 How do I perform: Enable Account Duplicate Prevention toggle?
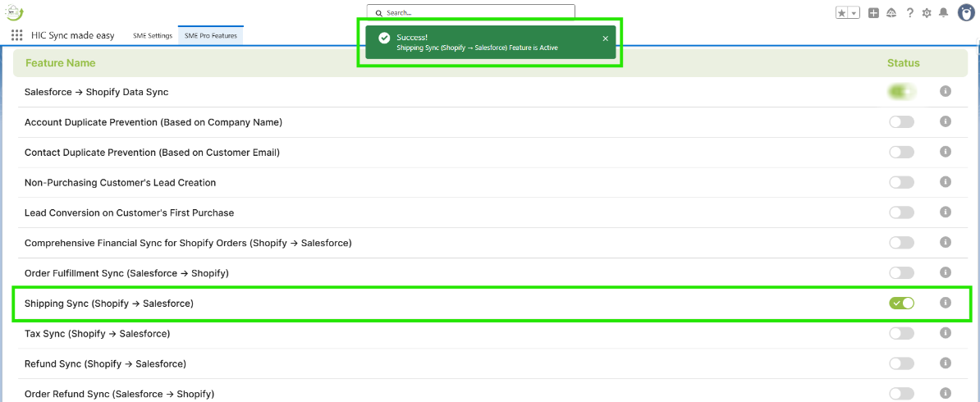(901, 122)
